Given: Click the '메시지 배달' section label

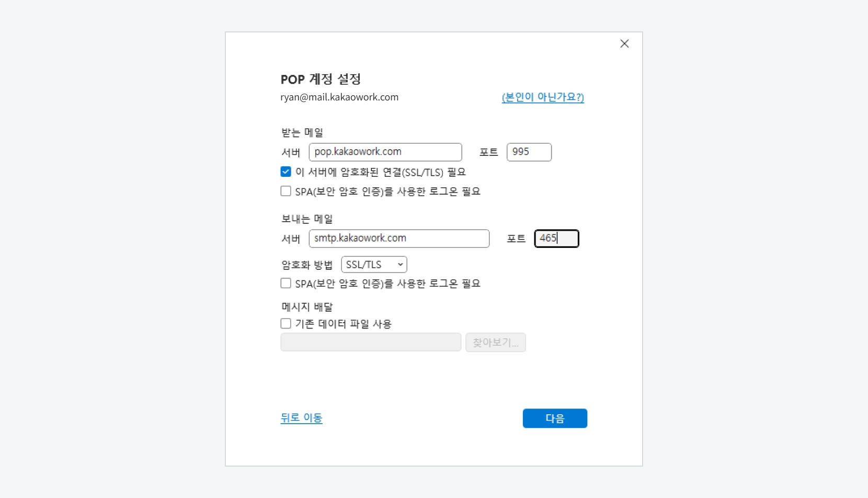Looking at the screenshot, I should [x=307, y=307].
